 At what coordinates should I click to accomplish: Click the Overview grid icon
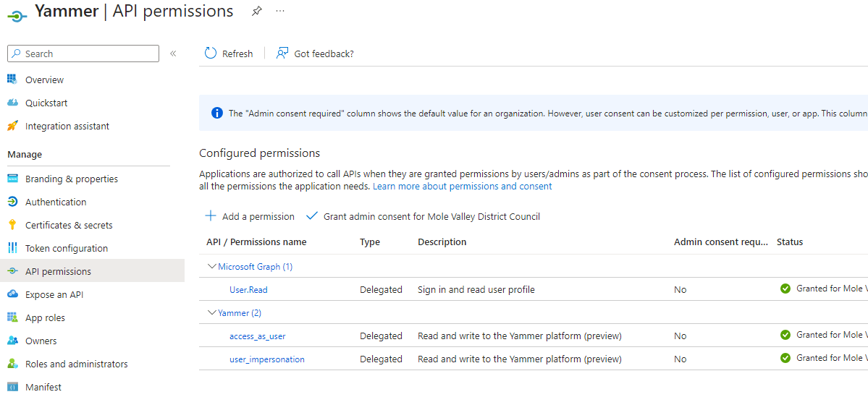12,80
